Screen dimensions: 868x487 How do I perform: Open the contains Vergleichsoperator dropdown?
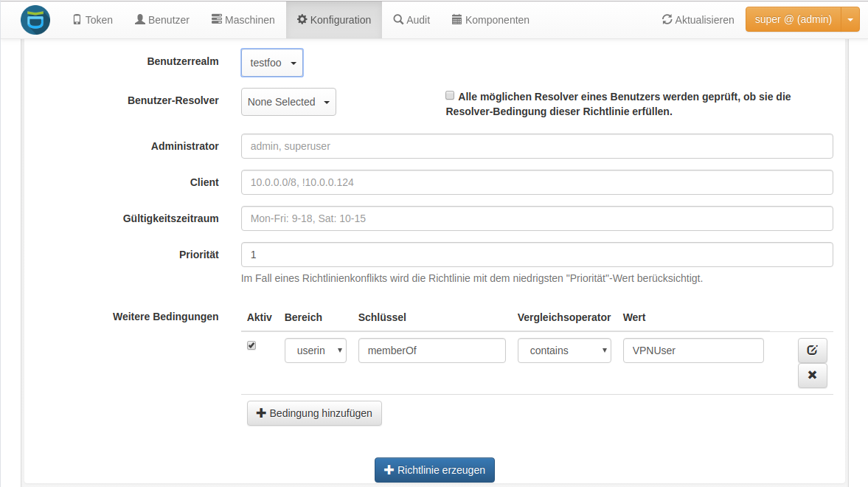[x=564, y=350]
